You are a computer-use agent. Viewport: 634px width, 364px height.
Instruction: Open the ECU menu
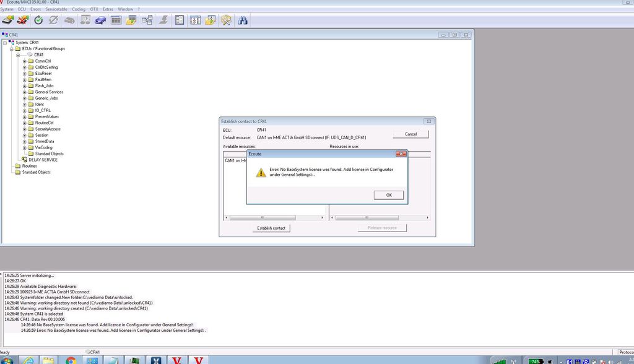pos(22,9)
